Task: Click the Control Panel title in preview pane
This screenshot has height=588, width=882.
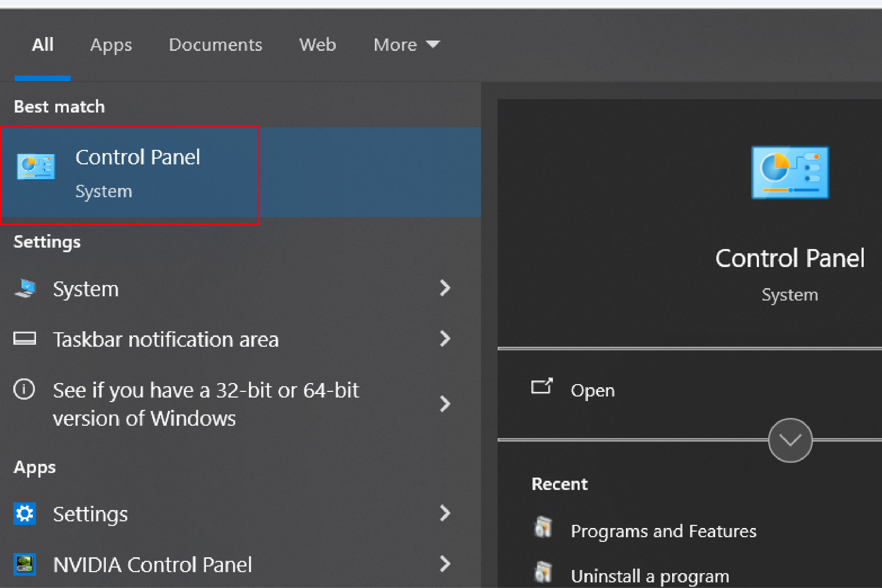Action: pos(790,258)
